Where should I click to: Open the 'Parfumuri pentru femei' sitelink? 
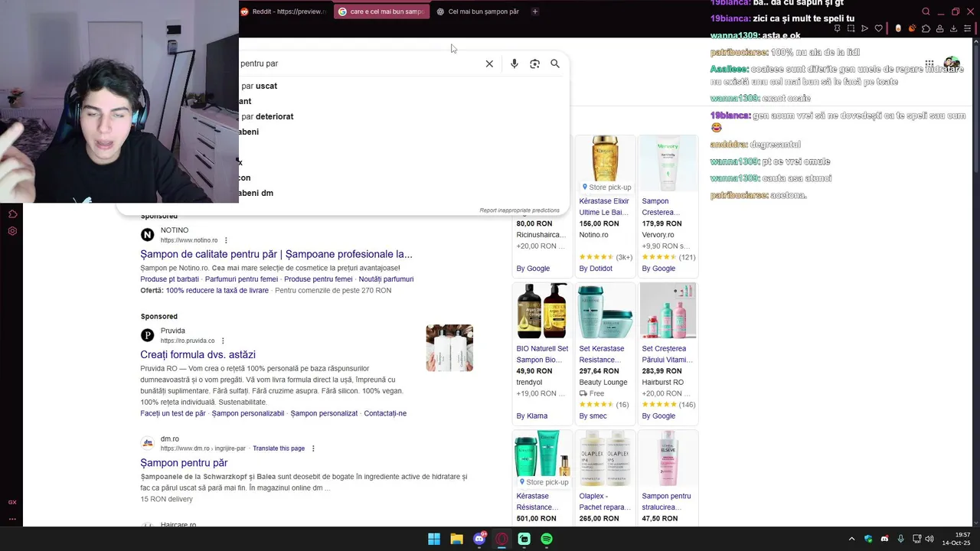241,279
